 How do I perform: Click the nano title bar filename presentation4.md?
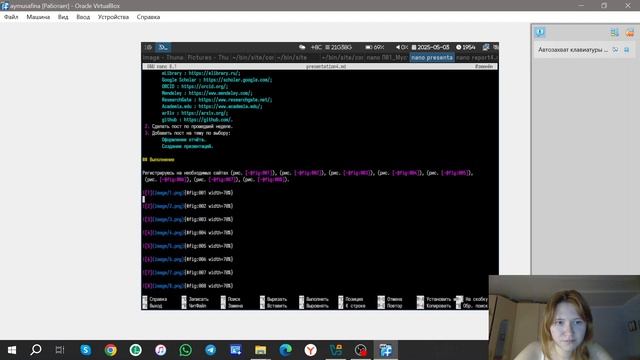(x=326, y=67)
